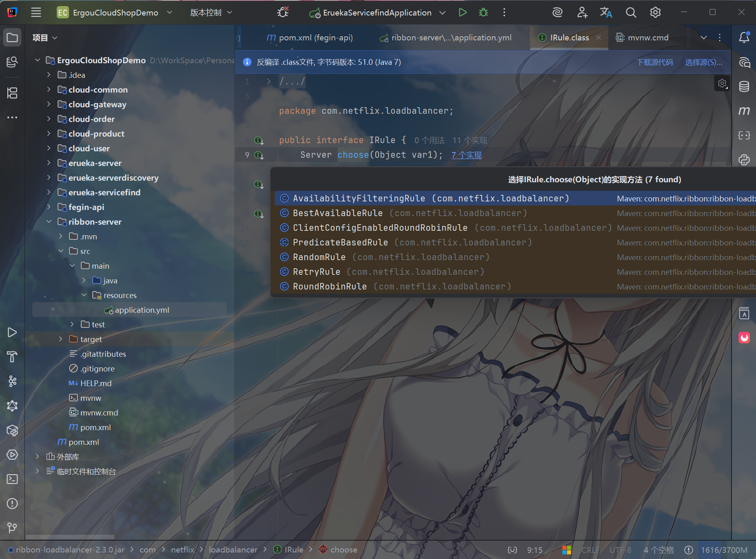Click 下载源代码 link

[655, 62]
